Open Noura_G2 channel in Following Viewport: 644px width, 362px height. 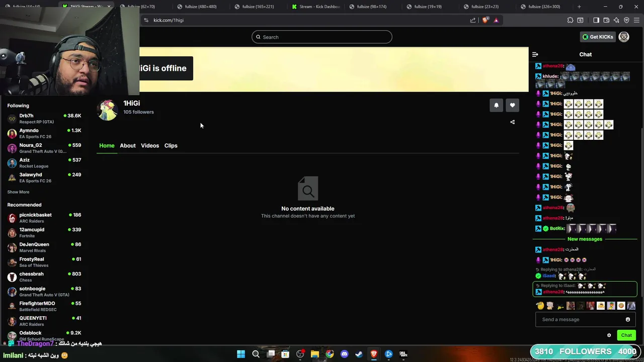[x=44, y=148]
